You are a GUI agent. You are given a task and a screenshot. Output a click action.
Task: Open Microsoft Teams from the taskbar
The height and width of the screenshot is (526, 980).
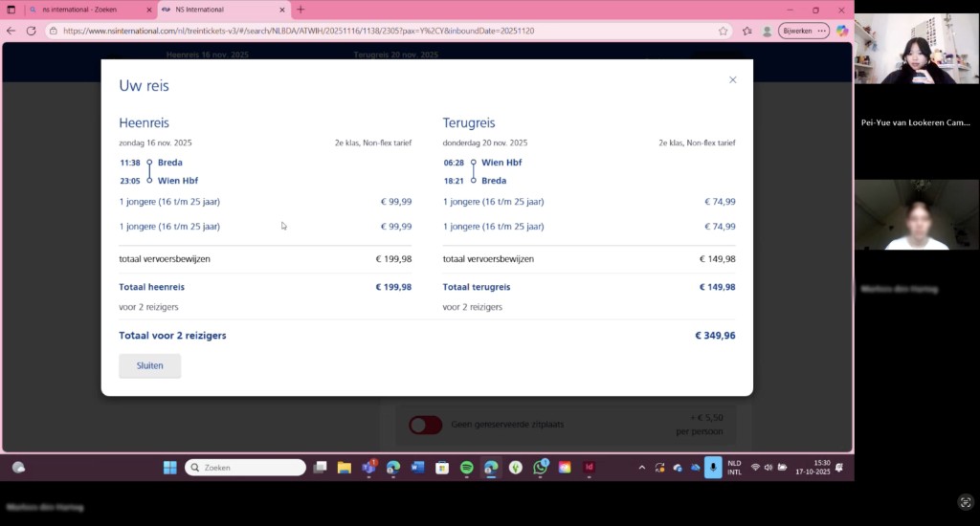(x=368, y=468)
